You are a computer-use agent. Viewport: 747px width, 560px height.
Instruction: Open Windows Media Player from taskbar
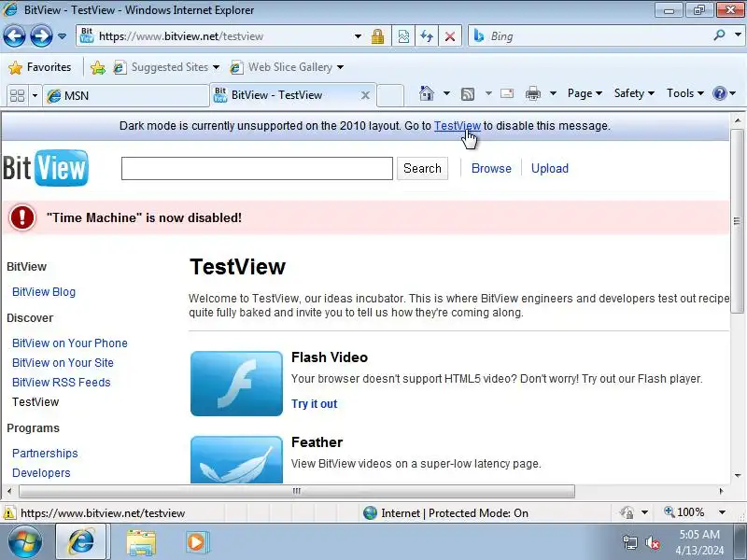point(196,542)
